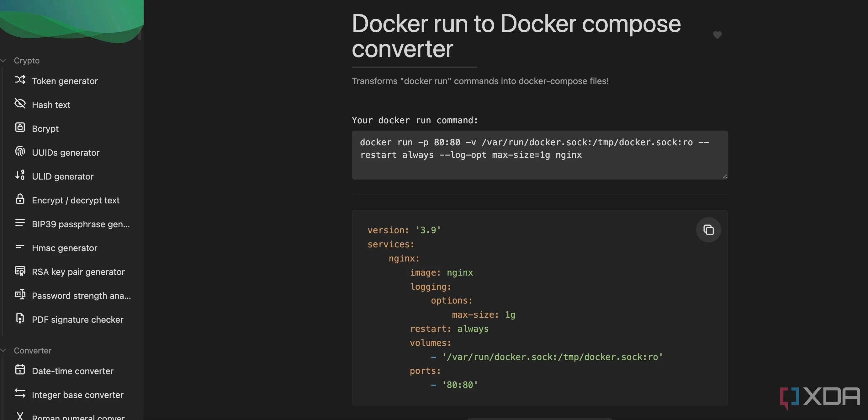Click the Token generator shuffle icon
Viewport: 868px width, 420px height.
pyautogui.click(x=20, y=80)
